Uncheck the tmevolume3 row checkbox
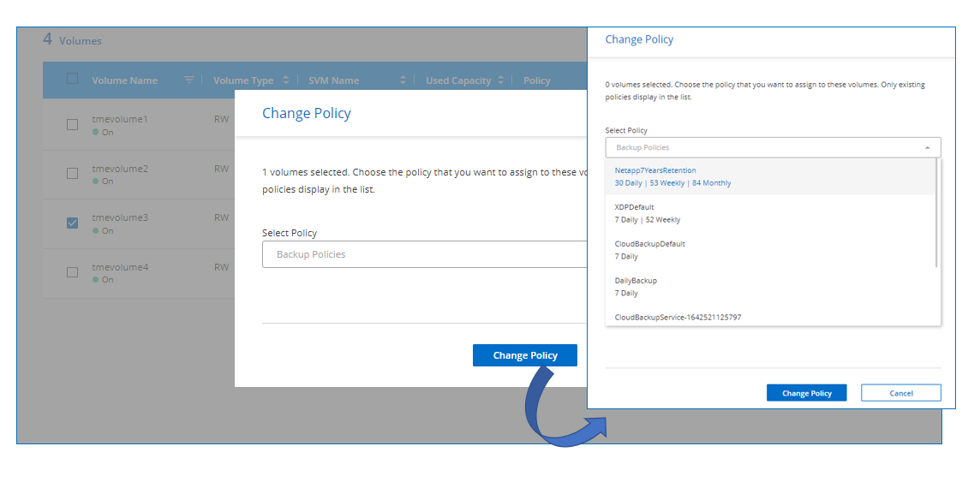This screenshot has width=980, height=488. click(x=73, y=223)
